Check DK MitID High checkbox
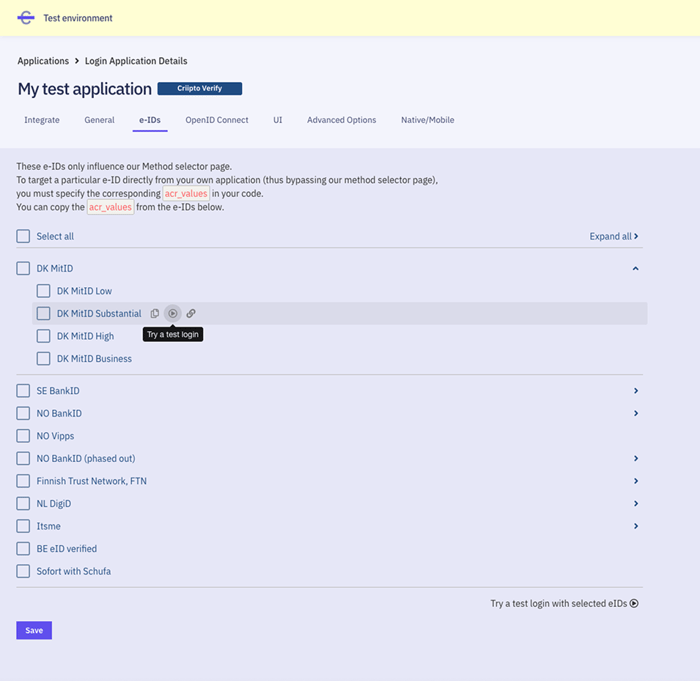 point(43,336)
